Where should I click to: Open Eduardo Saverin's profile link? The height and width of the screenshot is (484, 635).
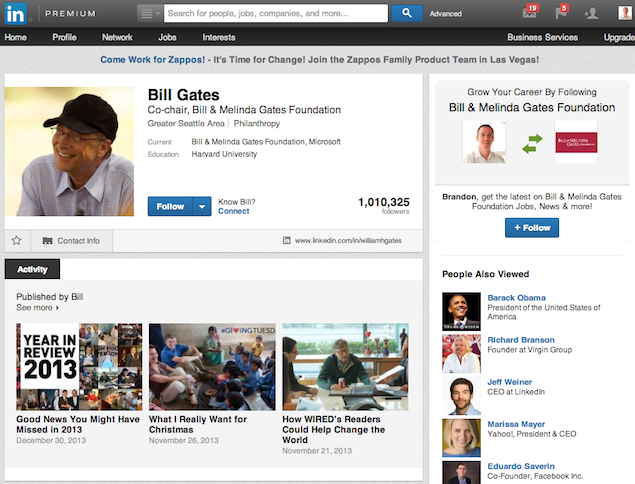pyautogui.click(x=521, y=466)
